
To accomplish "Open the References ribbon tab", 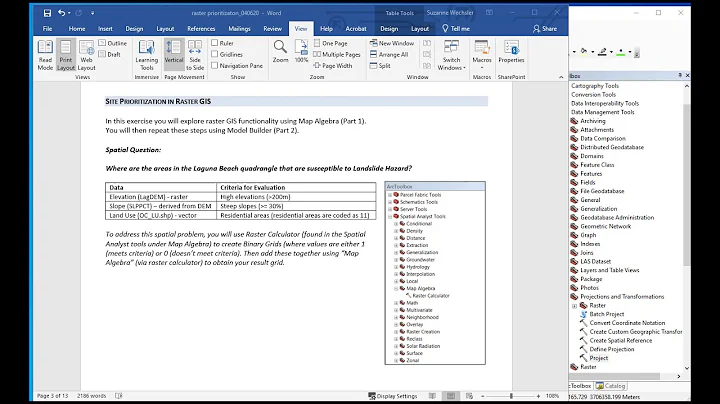I will (201, 28).
